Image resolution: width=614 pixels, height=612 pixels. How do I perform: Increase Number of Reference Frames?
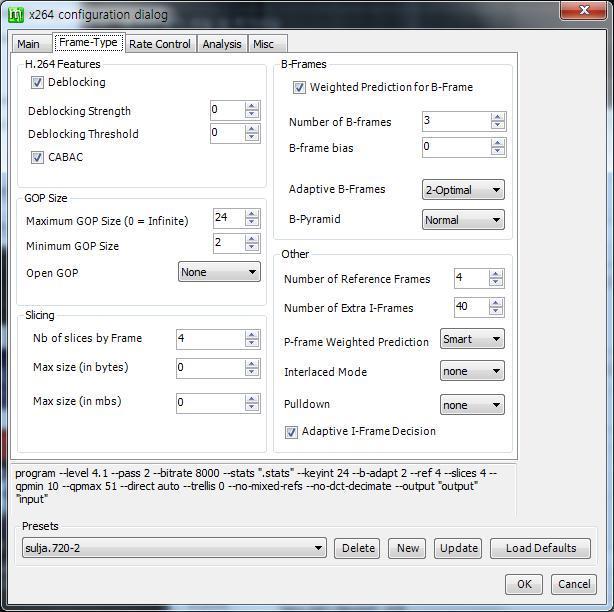coord(496,274)
